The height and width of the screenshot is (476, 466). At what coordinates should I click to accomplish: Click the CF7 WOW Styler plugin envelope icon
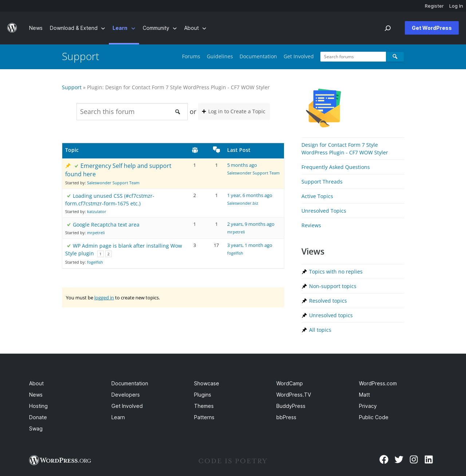[x=323, y=108]
